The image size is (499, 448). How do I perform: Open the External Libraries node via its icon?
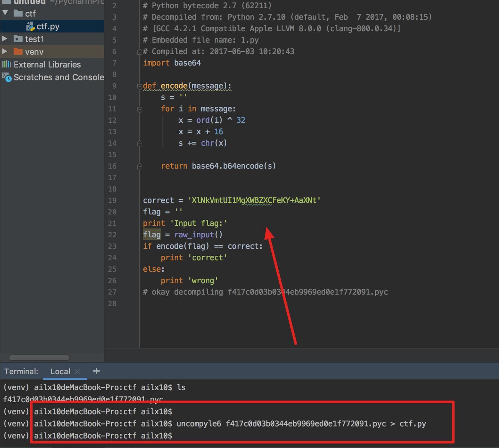(7, 64)
